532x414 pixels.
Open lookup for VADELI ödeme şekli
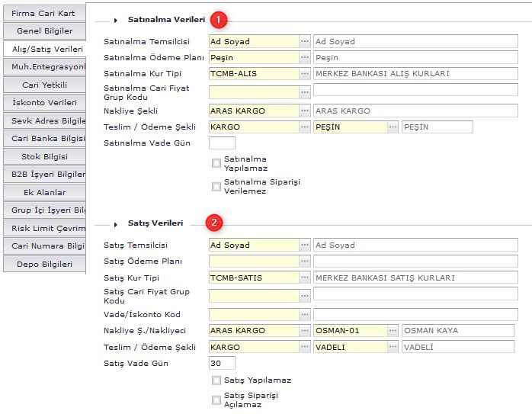pyautogui.click(x=393, y=347)
